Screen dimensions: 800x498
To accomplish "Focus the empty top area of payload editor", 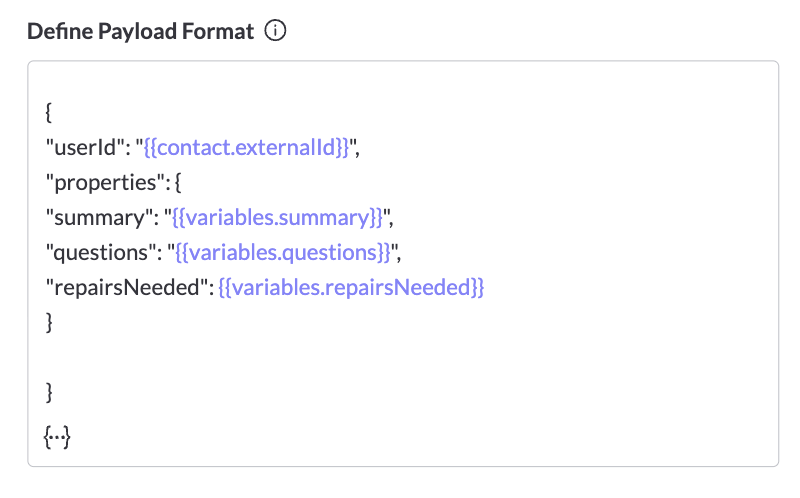I will click(x=403, y=81).
